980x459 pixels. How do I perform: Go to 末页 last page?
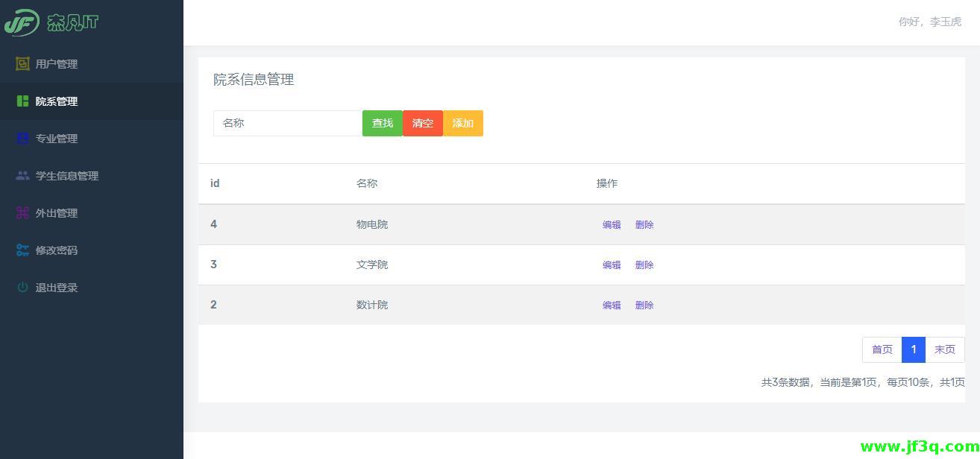coord(945,349)
